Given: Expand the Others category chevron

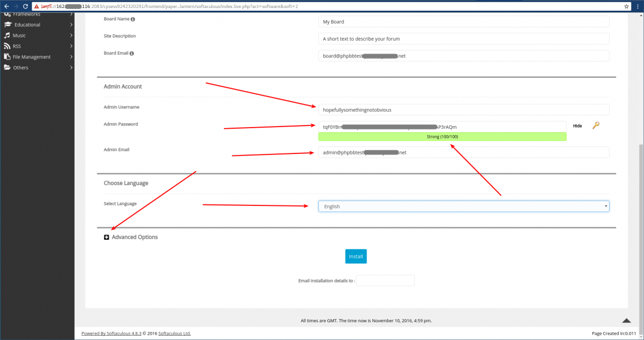Looking at the screenshot, I should click(71, 68).
